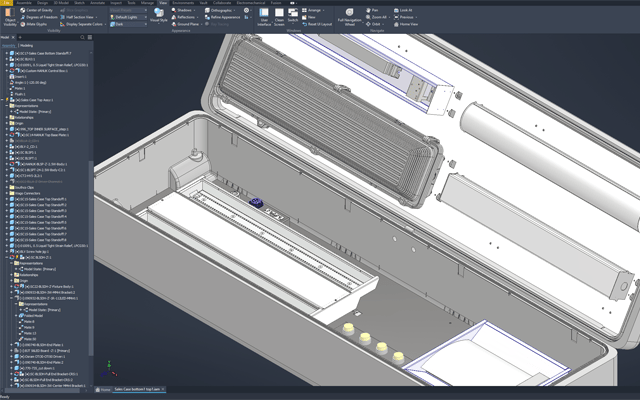Click the browser search magnifier icon
Screen dimensions: 640x400
coord(82,37)
